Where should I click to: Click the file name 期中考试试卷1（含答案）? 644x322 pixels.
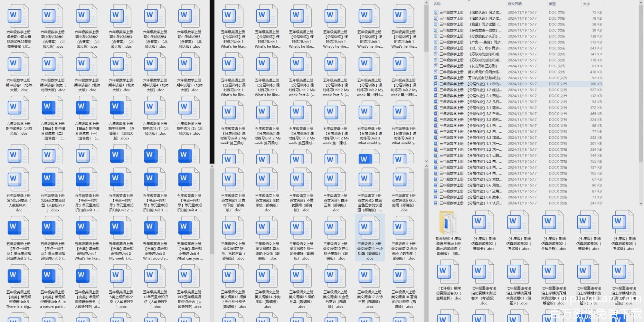coord(52,39)
